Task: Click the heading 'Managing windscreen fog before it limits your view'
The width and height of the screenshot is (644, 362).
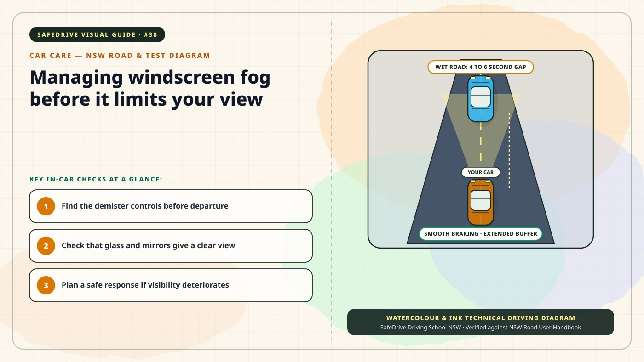Action: (150, 88)
